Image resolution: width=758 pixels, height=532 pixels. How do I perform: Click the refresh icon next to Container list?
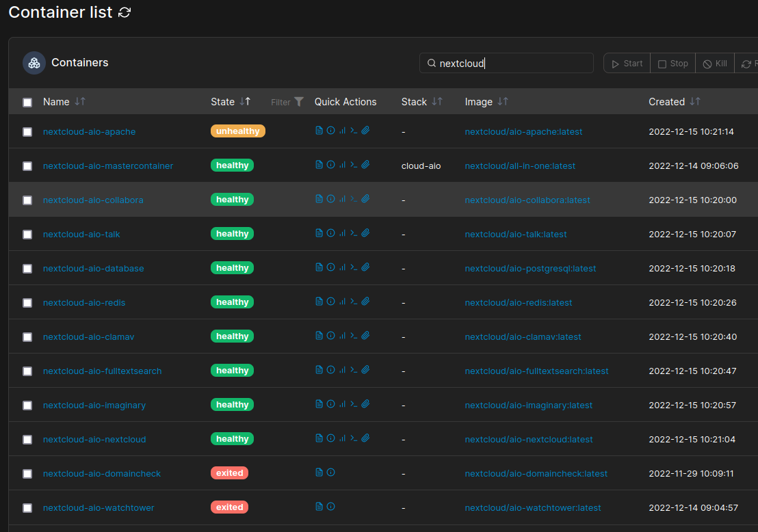coord(124,12)
